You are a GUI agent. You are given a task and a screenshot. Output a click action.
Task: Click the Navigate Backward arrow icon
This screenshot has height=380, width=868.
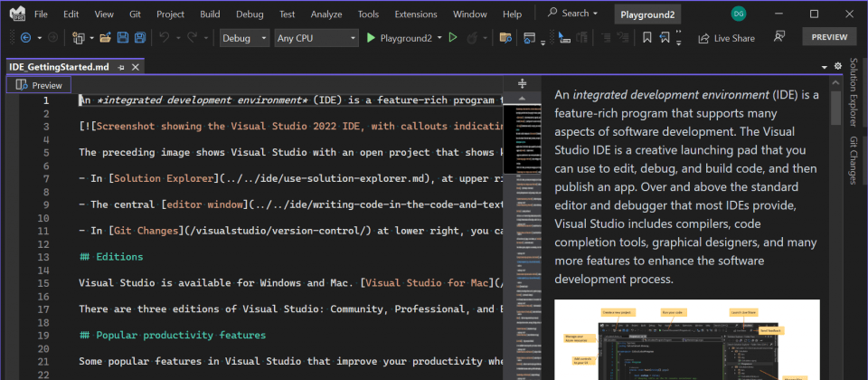coord(25,38)
